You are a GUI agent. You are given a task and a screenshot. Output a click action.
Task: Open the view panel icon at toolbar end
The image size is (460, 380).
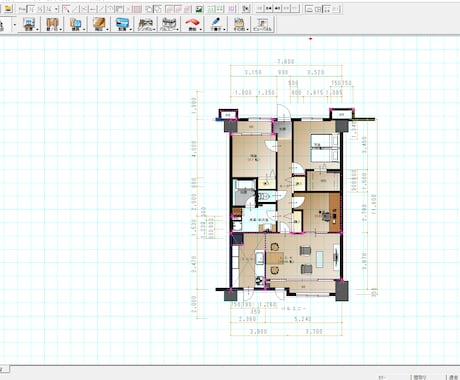click(263, 24)
